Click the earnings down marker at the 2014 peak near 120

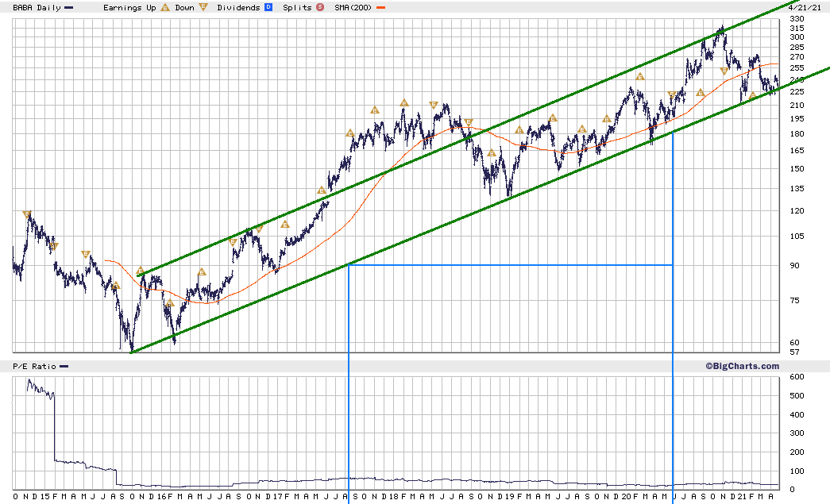26,214
